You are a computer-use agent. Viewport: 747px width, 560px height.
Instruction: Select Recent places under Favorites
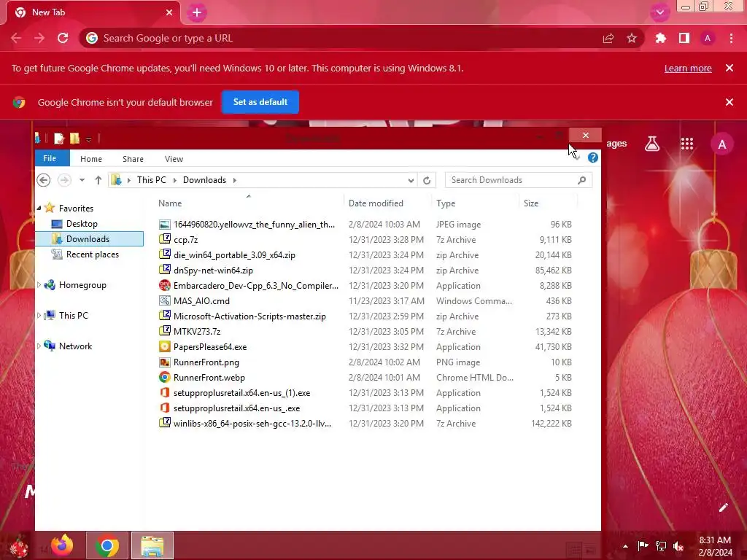click(93, 254)
